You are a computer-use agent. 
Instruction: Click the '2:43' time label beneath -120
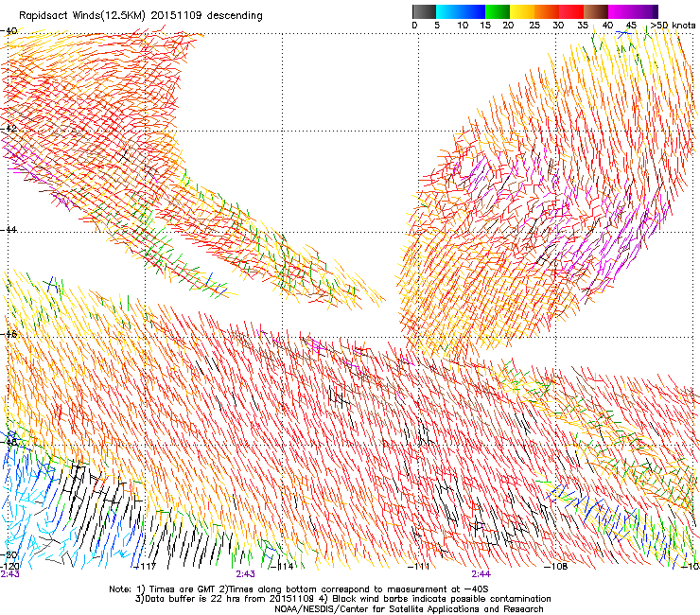point(9,574)
